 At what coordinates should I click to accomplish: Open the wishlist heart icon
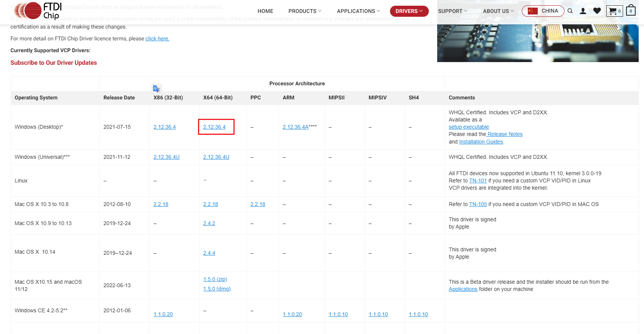point(597,11)
